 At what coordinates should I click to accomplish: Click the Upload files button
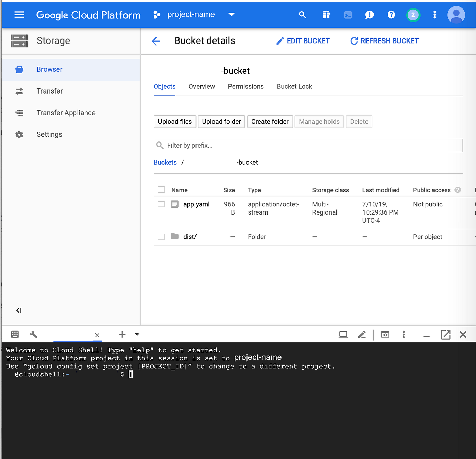click(x=175, y=121)
